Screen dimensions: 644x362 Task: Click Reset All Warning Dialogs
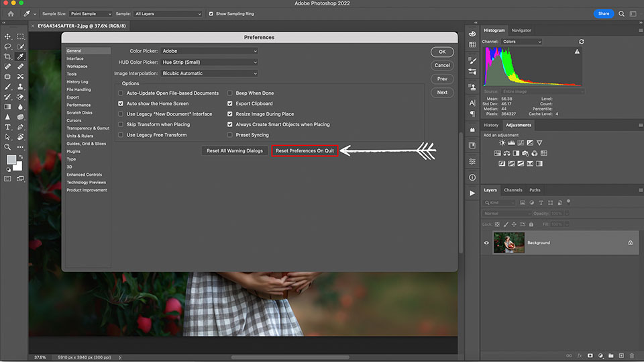coord(235,150)
